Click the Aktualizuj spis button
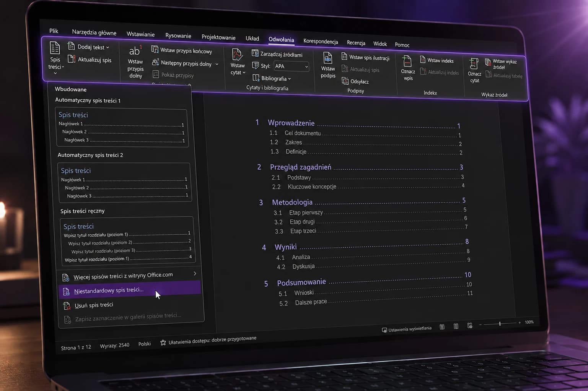 click(90, 59)
